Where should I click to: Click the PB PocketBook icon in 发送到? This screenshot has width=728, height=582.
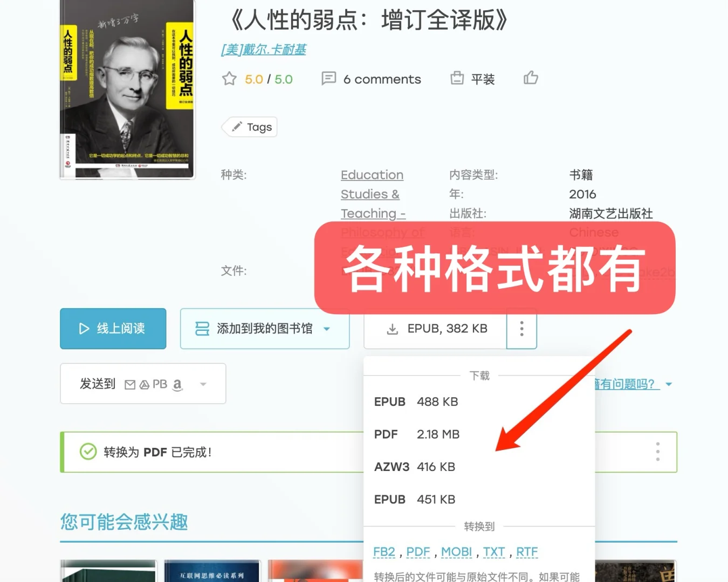[x=160, y=384]
